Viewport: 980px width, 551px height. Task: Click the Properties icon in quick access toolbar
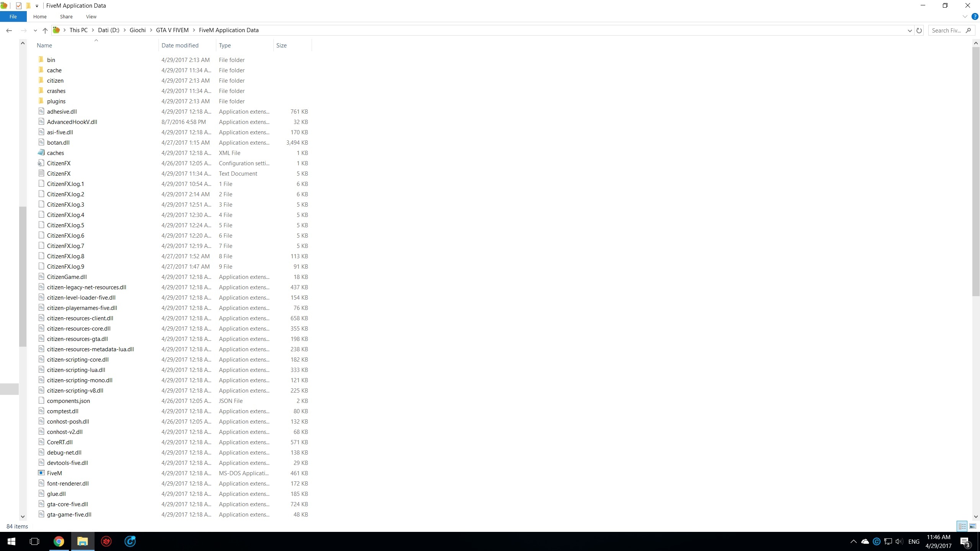click(19, 6)
